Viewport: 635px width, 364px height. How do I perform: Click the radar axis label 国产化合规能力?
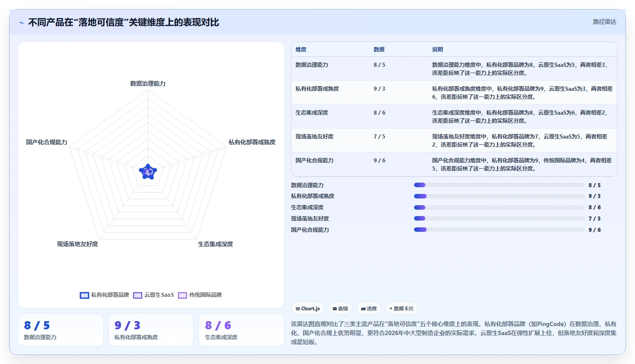pos(46,142)
